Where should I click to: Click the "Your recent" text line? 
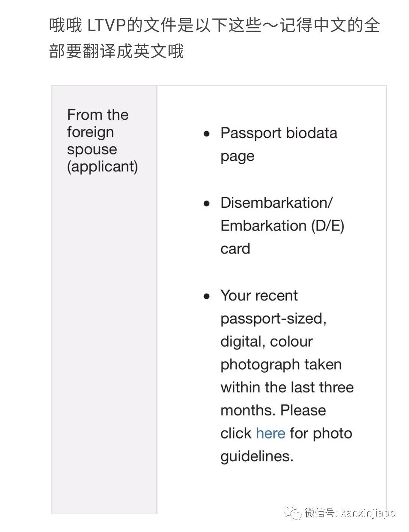click(259, 296)
